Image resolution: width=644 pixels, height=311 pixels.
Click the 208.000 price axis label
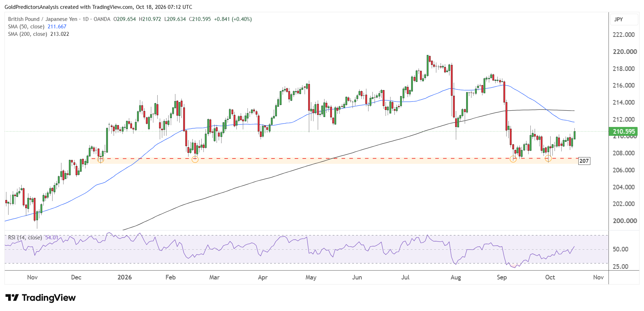[624, 153]
